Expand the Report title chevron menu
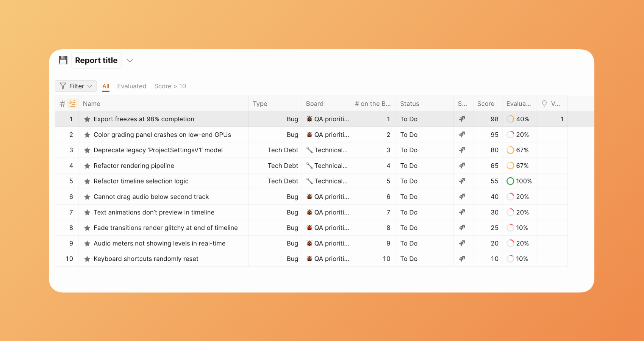The image size is (644, 341). [130, 61]
